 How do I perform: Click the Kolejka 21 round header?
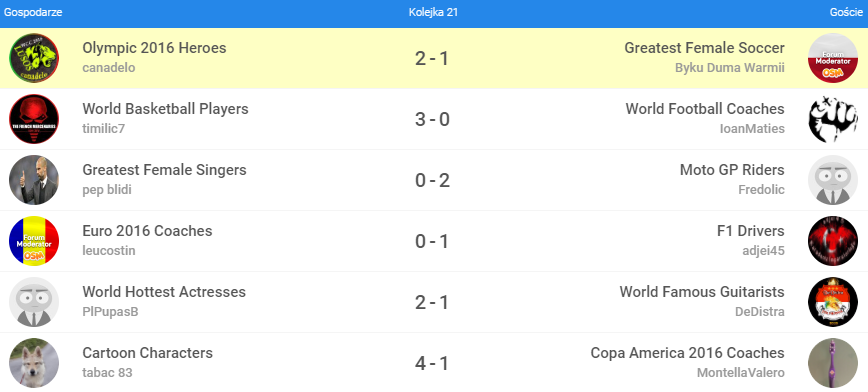[x=433, y=13]
